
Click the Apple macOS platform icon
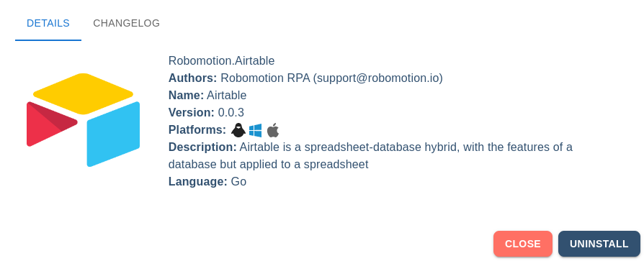click(x=273, y=130)
